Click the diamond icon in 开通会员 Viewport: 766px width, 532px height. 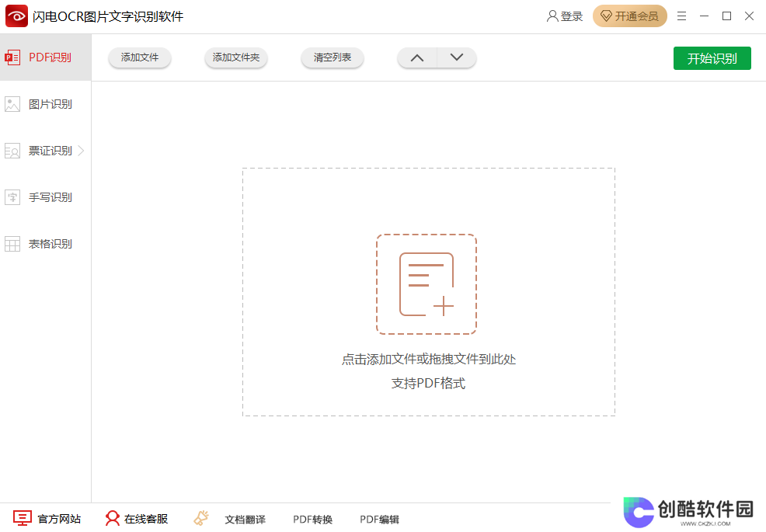tap(606, 16)
